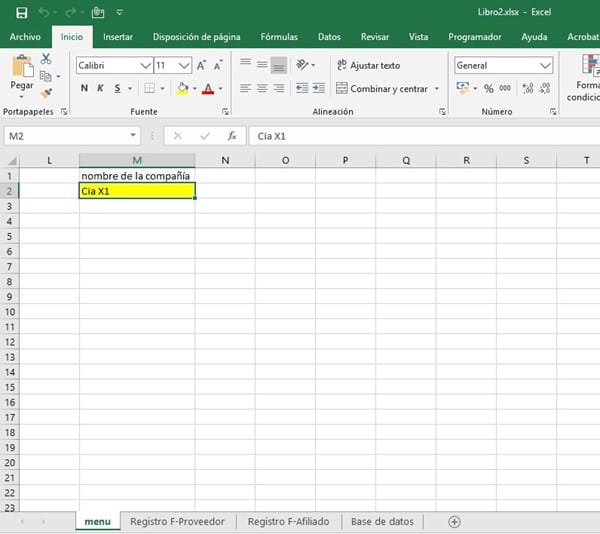Select the yellow cell containing Cia X1
600x534 pixels.
click(137, 190)
